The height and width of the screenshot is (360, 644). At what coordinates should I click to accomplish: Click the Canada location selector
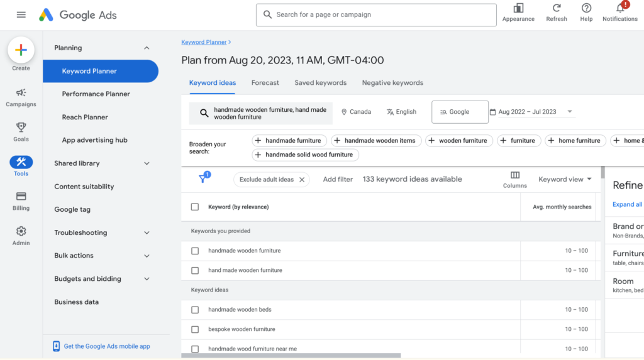coord(356,112)
